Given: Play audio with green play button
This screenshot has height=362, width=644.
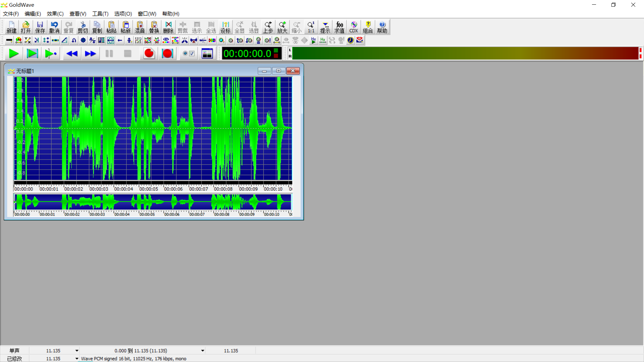Looking at the screenshot, I should point(14,54).
